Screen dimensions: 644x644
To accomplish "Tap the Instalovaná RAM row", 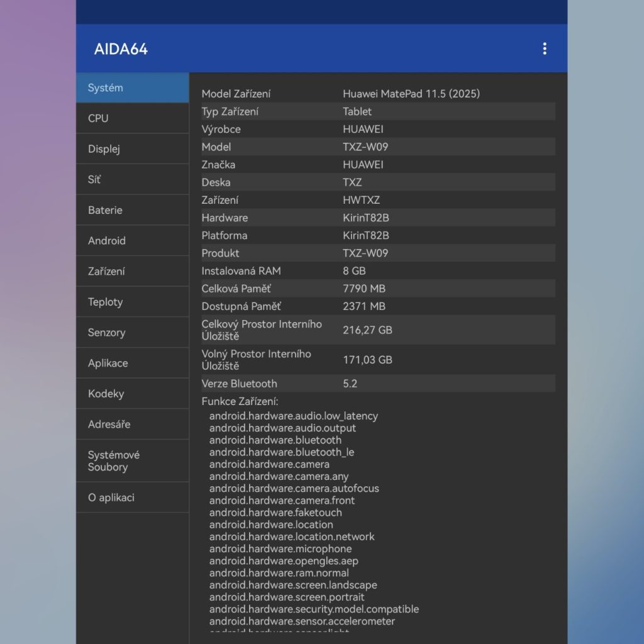I will [x=377, y=271].
